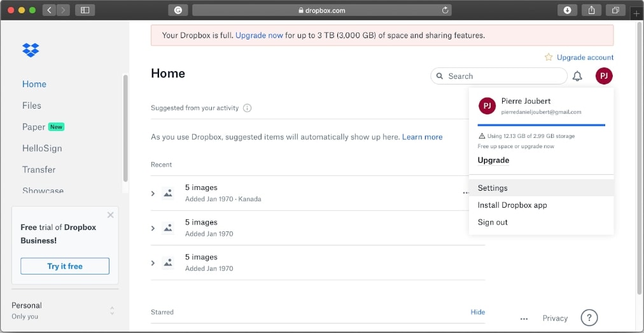Click the Dropbox logo icon
This screenshot has width=644, height=333.
pyautogui.click(x=31, y=50)
